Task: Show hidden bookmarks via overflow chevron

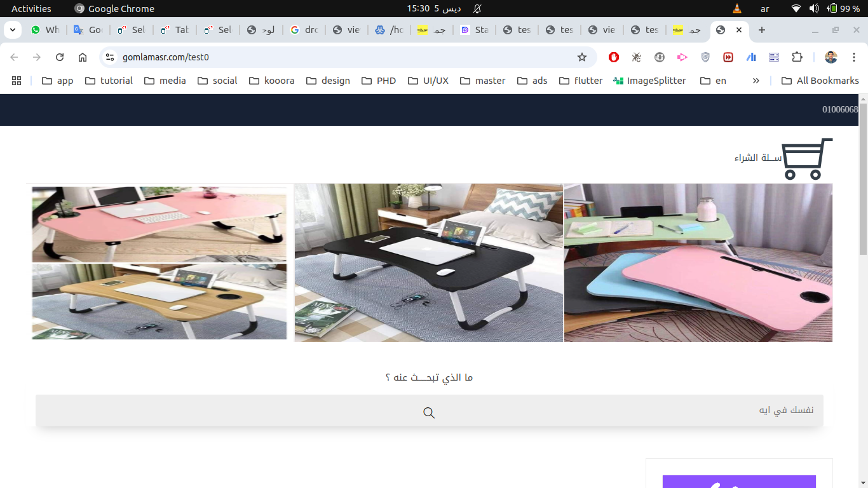Action: point(756,81)
